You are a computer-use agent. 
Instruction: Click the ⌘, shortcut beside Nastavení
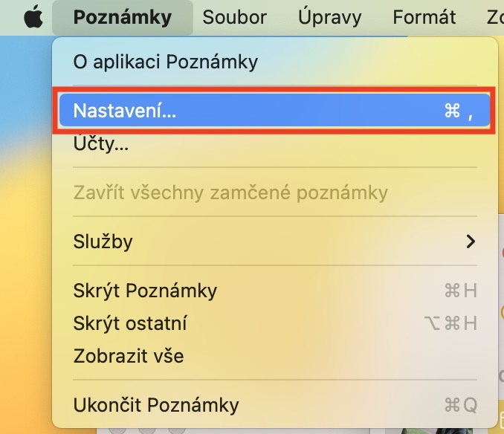(459, 111)
